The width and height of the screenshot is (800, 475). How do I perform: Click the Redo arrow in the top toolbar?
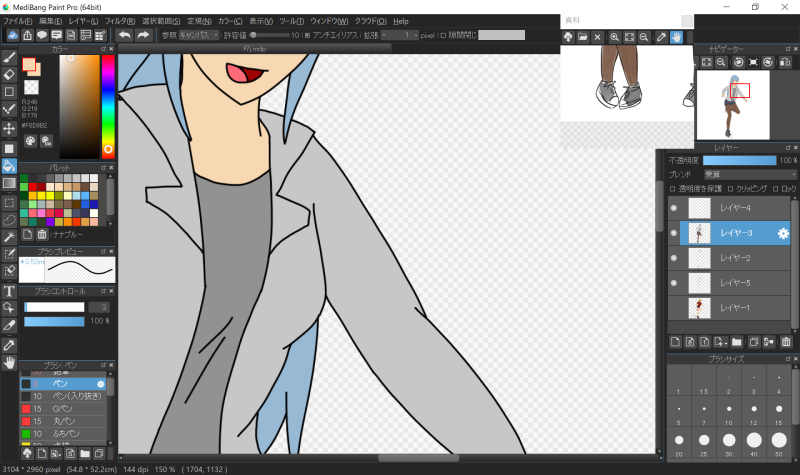tap(144, 35)
